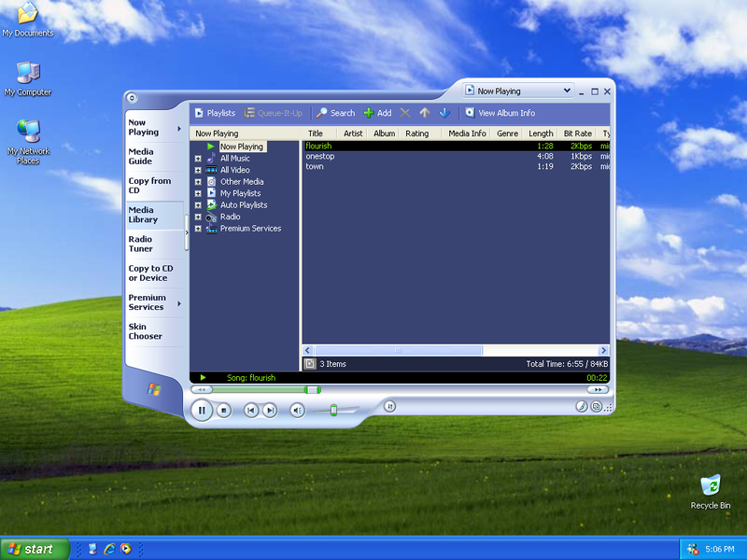
Task: Click the green Add button
Action: tap(377, 113)
